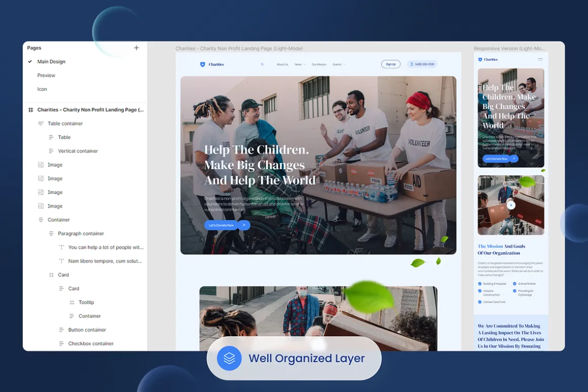Open About Us nav link
Screen dimensions: 588x392
[282, 64]
